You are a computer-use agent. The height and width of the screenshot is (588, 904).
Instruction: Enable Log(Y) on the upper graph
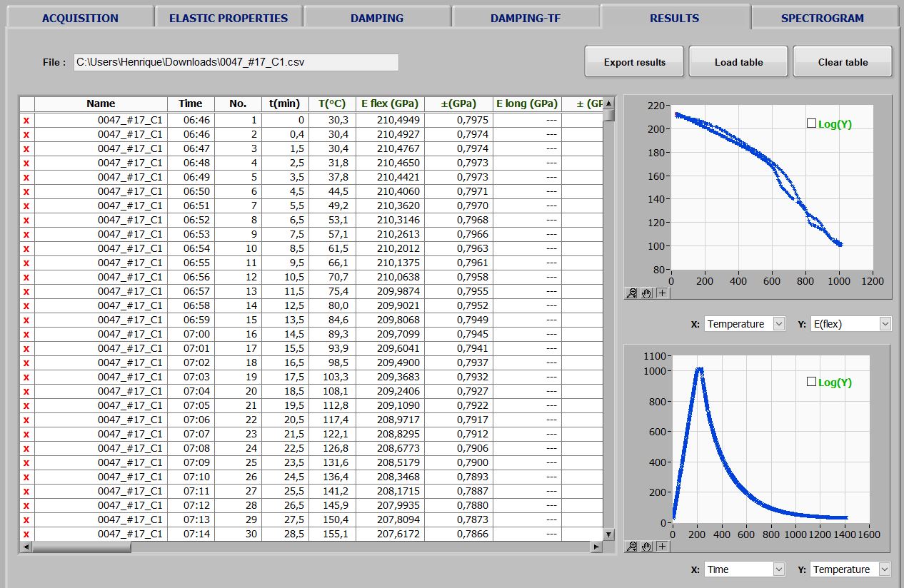[x=811, y=123]
